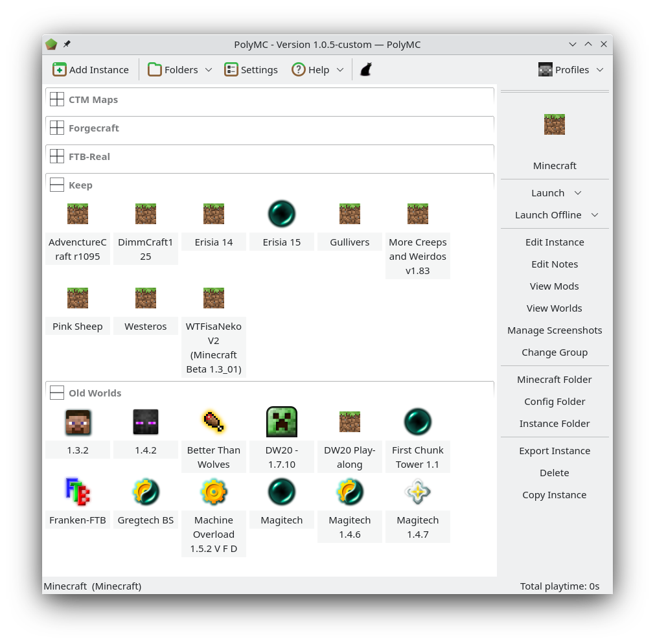The image size is (655, 644).
Task: Click Copy Instance
Action: 555,495
